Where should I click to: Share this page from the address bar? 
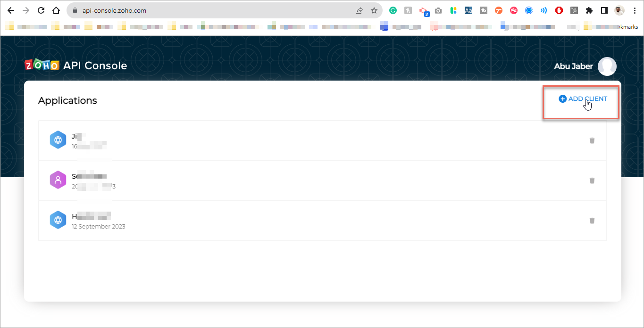pyautogui.click(x=359, y=10)
